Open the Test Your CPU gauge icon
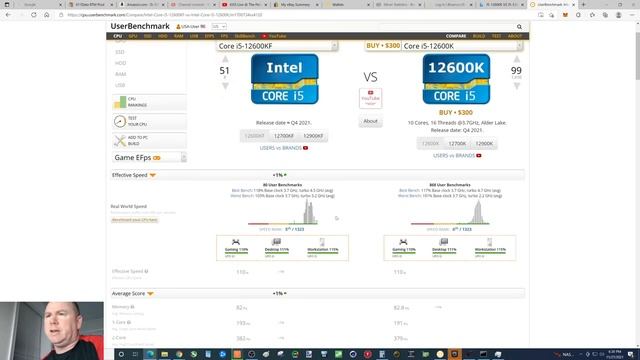 point(120,121)
